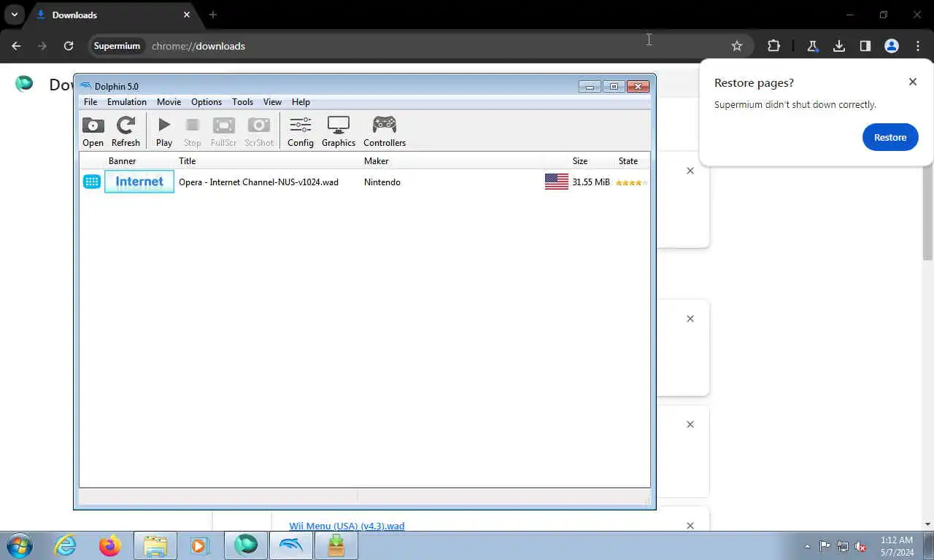Show hidden system tray icons

(807, 546)
